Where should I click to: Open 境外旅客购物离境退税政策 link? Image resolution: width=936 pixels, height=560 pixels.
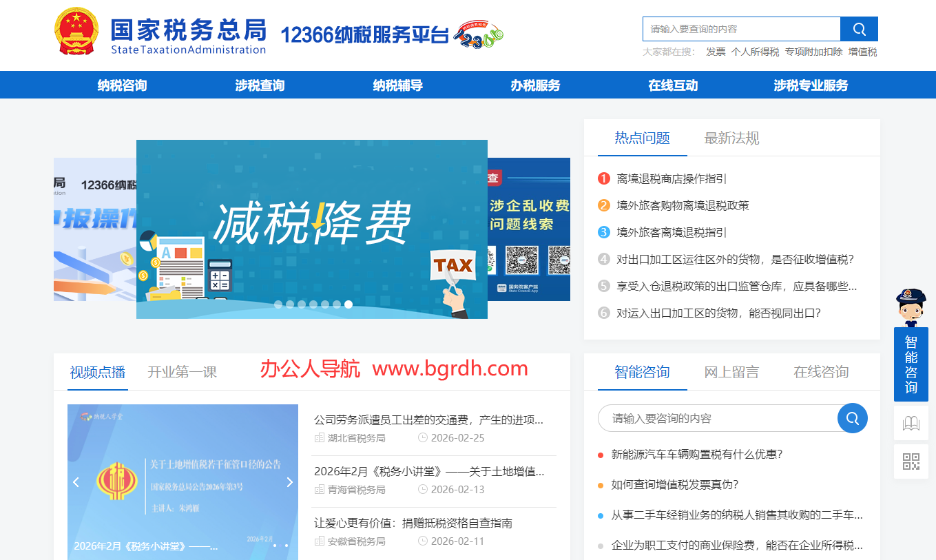tap(683, 205)
